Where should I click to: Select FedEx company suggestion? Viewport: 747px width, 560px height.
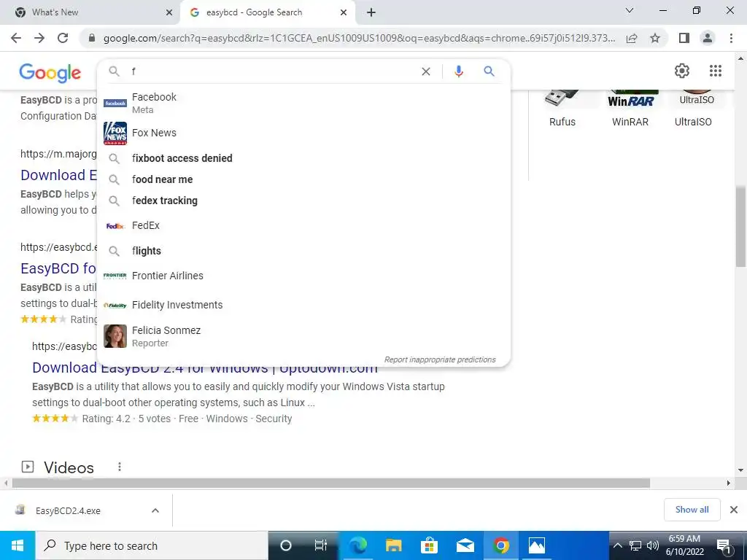(x=303, y=226)
